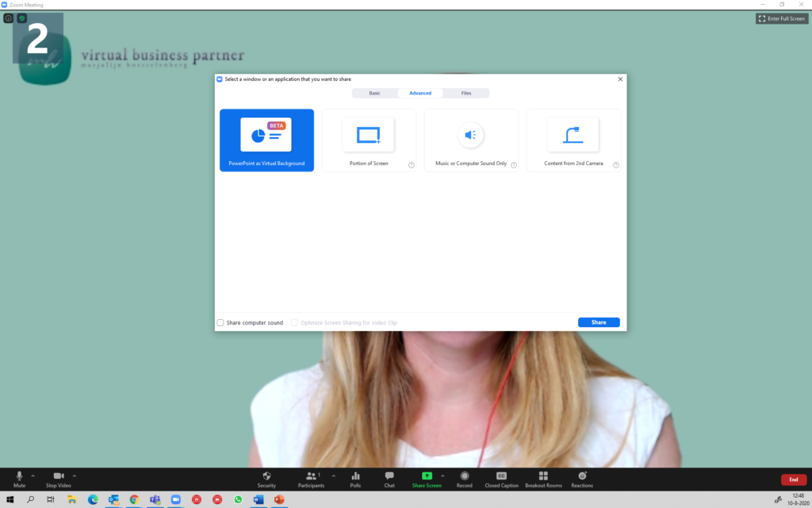Open the Chat panel
Image resolution: width=812 pixels, height=508 pixels.
(389, 476)
